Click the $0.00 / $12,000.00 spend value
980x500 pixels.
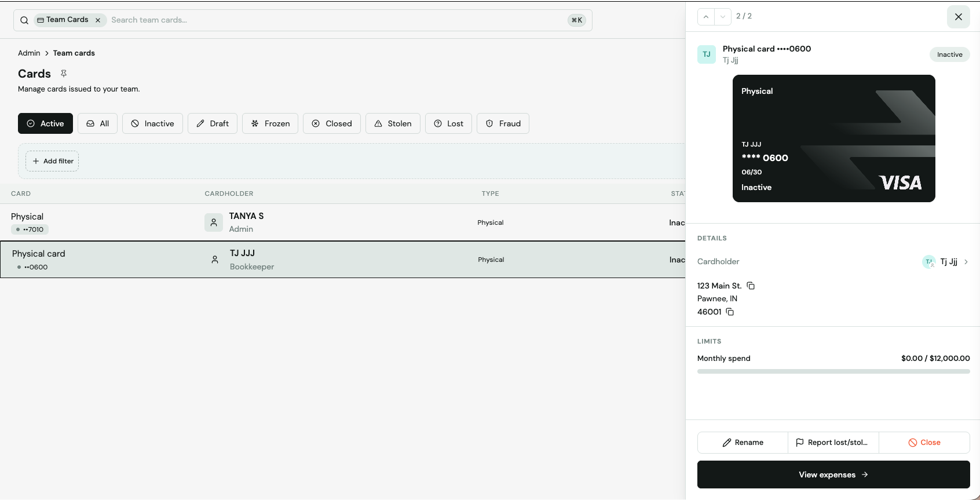click(935, 358)
